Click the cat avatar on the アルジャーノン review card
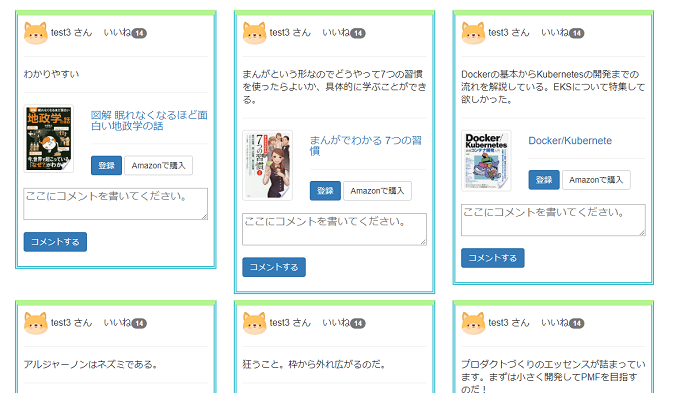 pos(36,323)
